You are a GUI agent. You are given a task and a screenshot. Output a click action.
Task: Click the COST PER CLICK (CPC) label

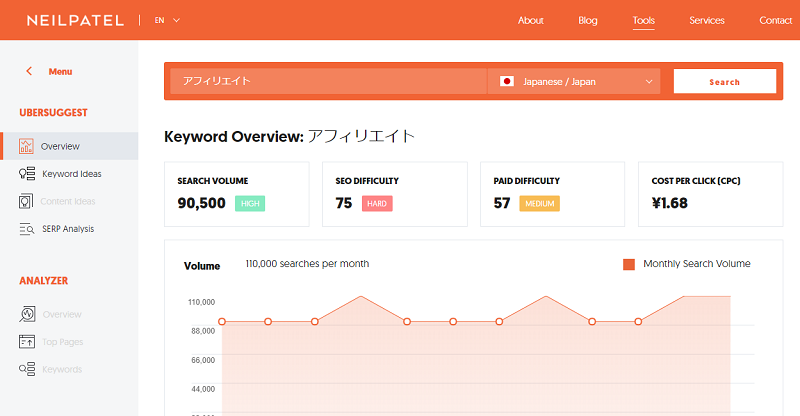point(696,181)
